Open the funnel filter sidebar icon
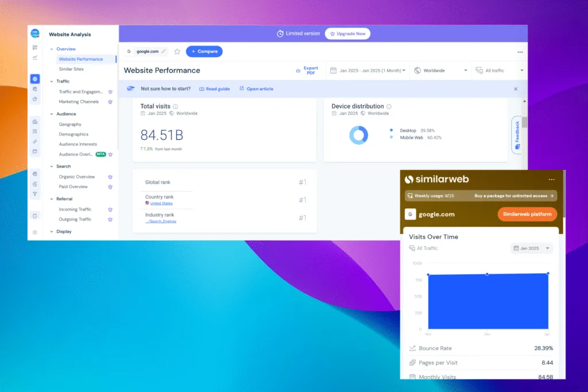 pyautogui.click(x=35, y=194)
